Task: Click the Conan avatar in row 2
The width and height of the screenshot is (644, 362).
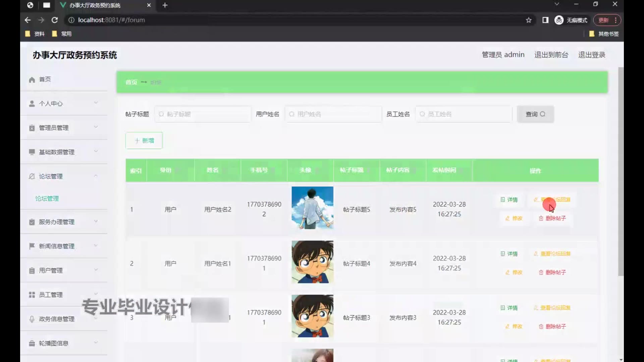Action: [x=312, y=262]
